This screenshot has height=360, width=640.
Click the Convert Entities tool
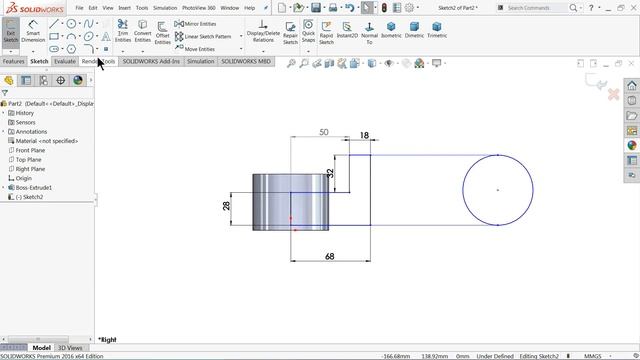tap(142, 31)
